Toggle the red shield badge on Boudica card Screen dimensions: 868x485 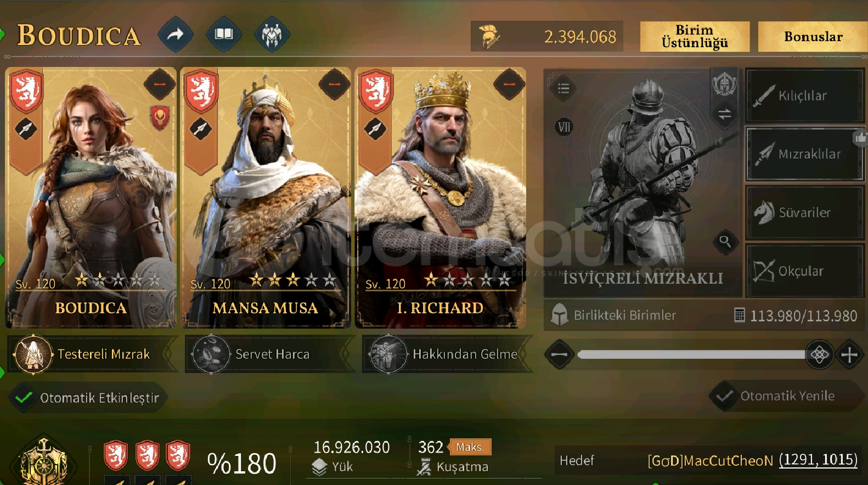click(160, 117)
